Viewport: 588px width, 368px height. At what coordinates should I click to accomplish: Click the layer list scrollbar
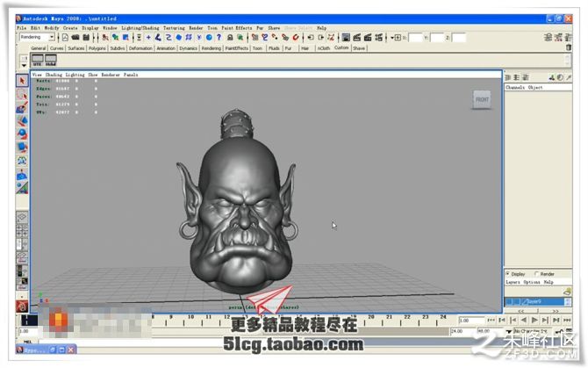[x=568, y=301]
